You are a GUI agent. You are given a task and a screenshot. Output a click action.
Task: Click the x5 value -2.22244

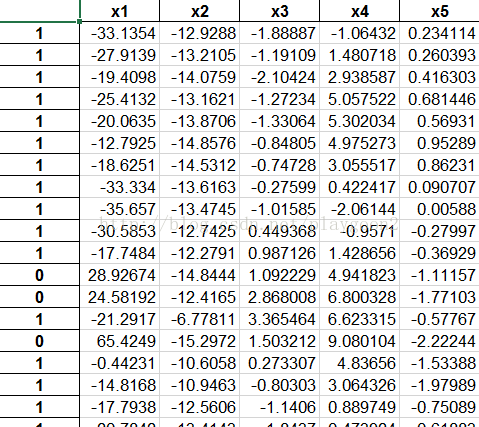(439, 341)
